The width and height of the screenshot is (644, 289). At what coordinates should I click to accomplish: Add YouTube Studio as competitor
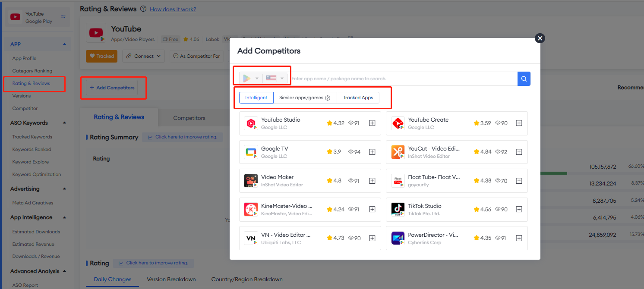click(372, 123)
